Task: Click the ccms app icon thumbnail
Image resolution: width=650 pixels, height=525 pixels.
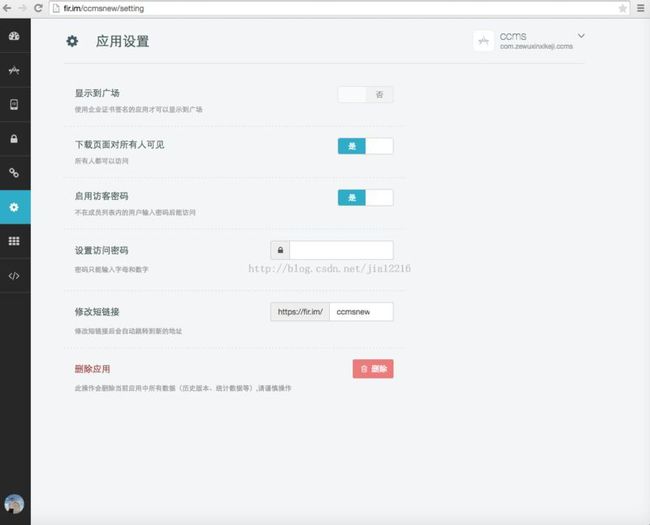Action: pyautogui.click(x=483, y=41)
